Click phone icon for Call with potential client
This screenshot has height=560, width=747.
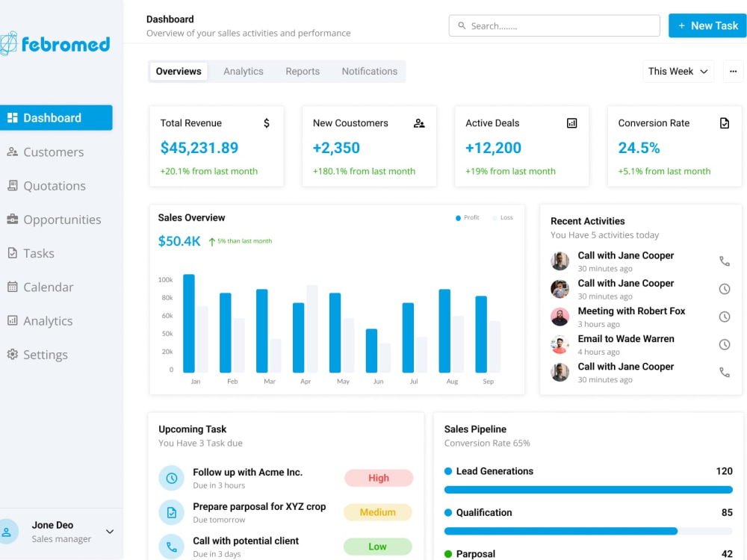(x=172, y=547)
